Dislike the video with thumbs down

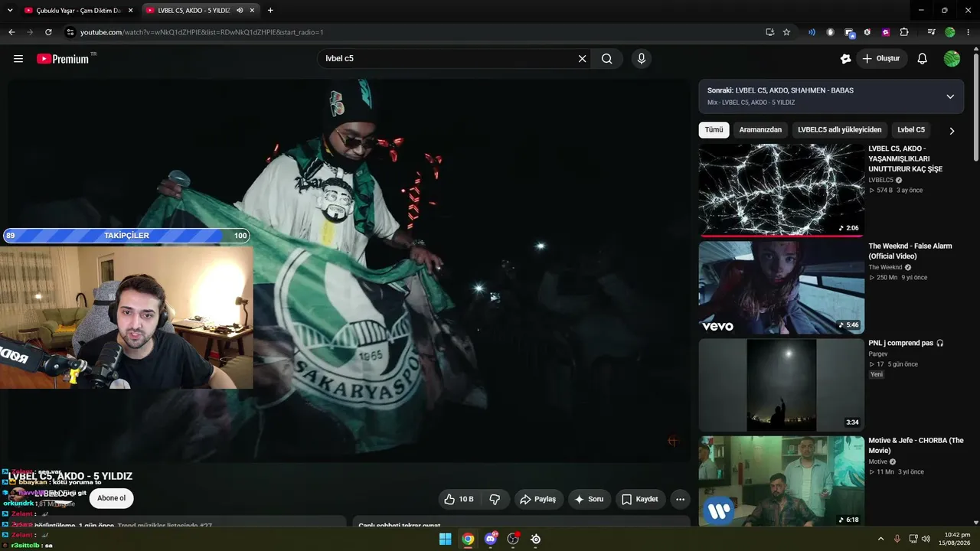click(495, 499)
